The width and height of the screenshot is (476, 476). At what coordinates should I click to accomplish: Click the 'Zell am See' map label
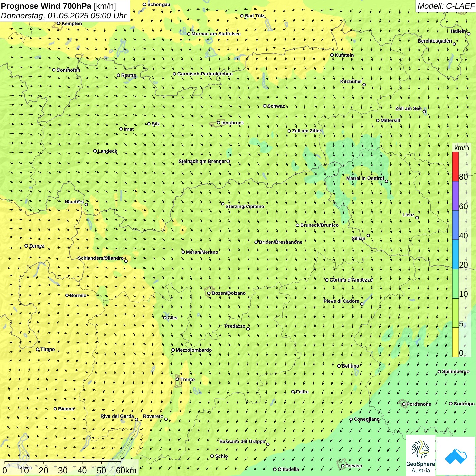click(408, 108)
